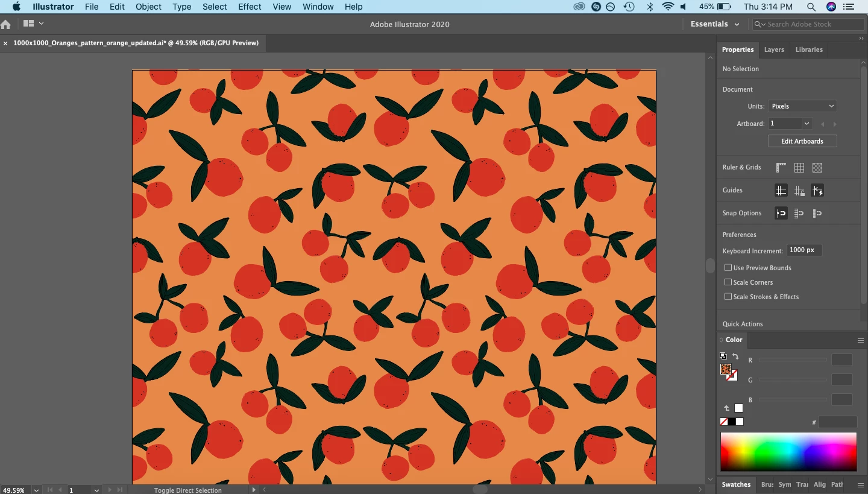Click the B channel slider

pos(793,400)
